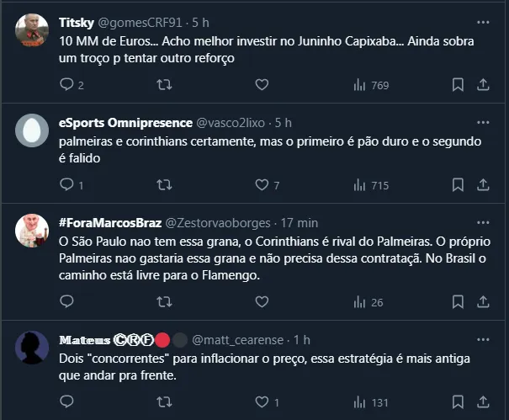Open more options on Titsky's tweet
This screenshot has width=509, height=420.
coord(482,22)
